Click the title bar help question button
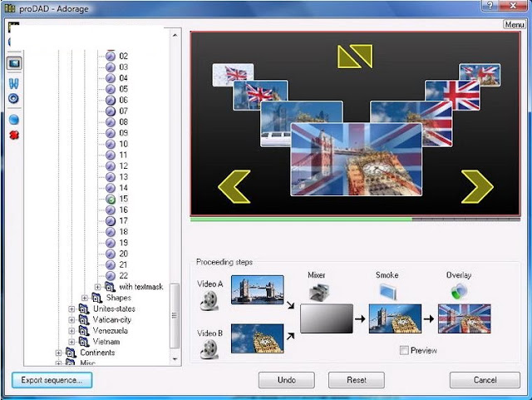The image size is (532, 400). [490, 6]
